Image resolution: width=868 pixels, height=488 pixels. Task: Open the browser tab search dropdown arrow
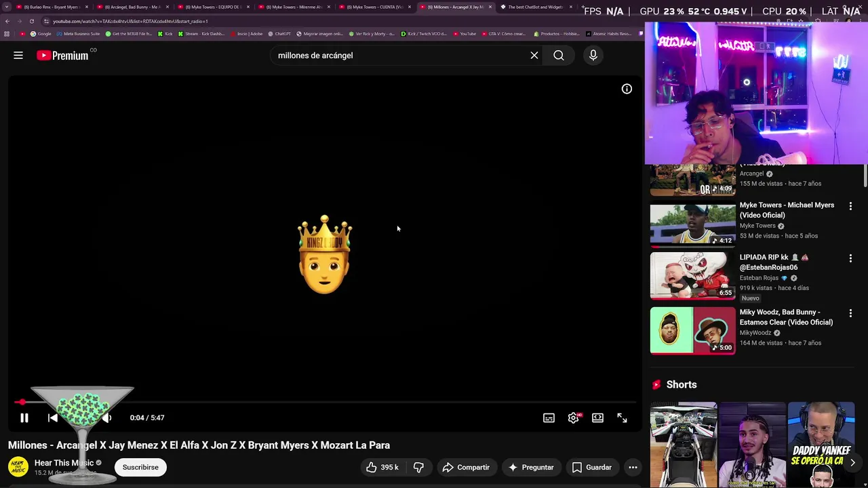7,7
